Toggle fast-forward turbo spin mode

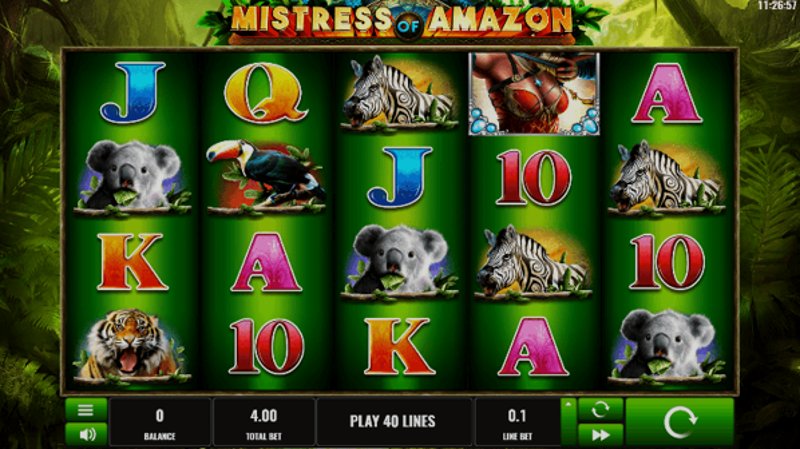(x=600, y=434)
